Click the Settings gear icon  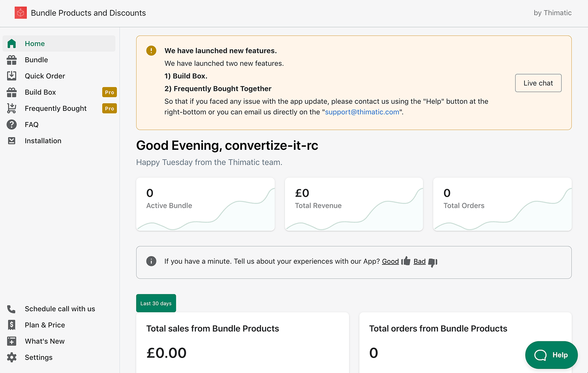12,357
